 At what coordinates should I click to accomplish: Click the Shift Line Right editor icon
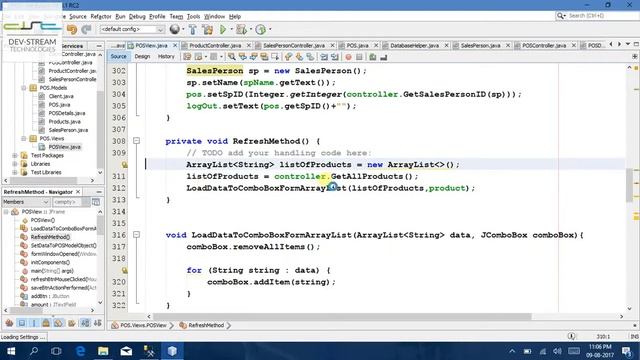click(x=335, y=57)
